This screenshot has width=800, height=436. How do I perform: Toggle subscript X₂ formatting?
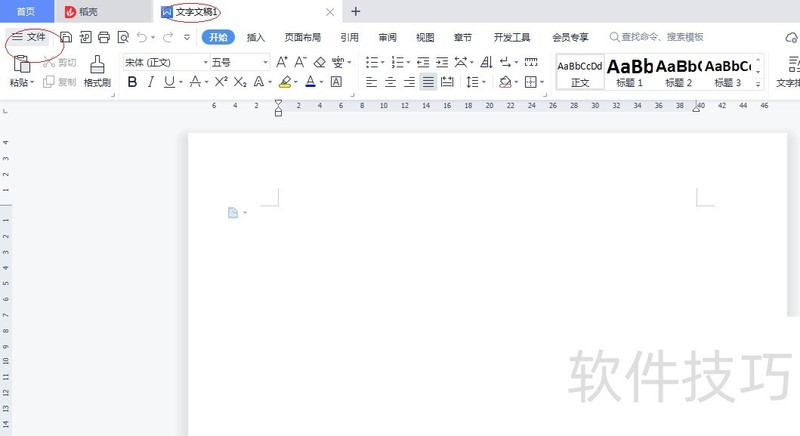click(x=240, y=82)
